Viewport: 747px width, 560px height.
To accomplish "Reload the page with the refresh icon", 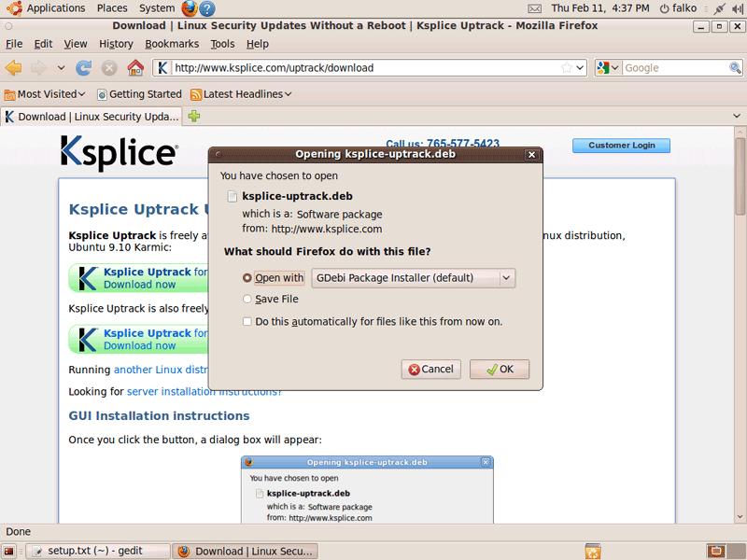I will click(x=84, y=68).
